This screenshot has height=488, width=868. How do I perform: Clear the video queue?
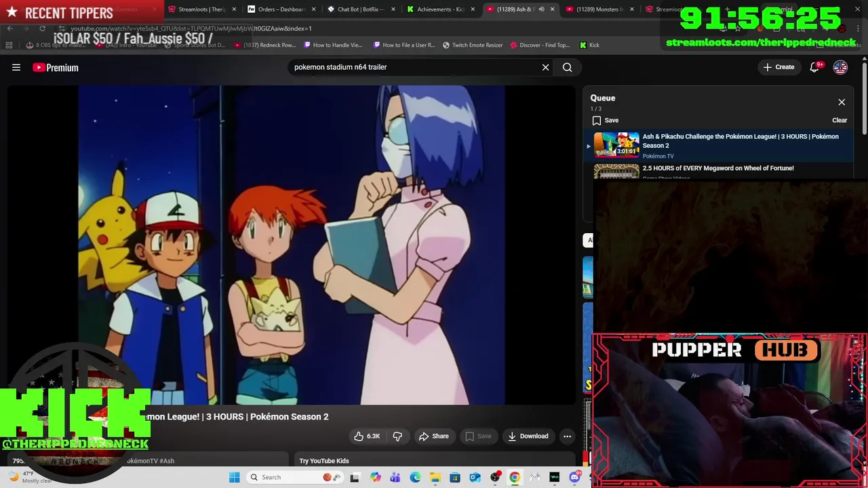840,120
